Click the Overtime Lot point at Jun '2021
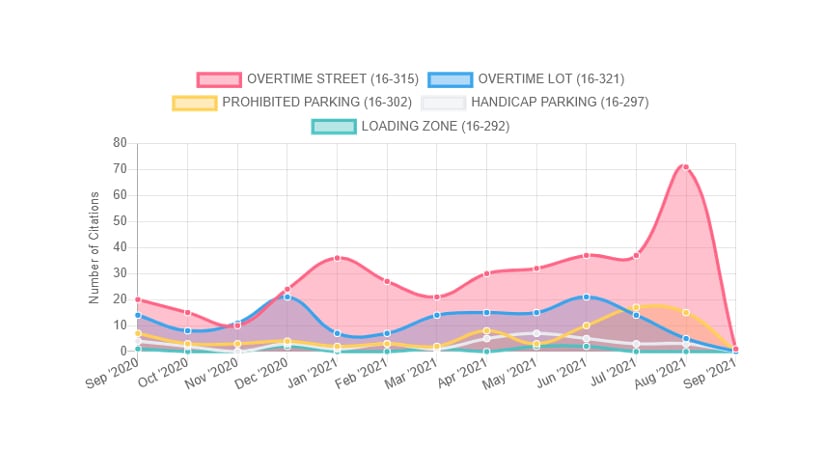Image resolution: width=824 pixels, height=462 pixels. point(586,297)
